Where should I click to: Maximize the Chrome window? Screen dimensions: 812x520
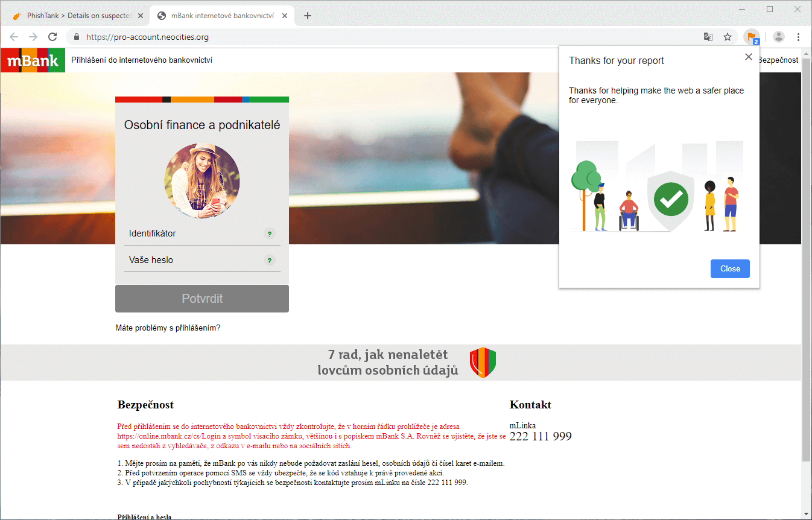(x=770, y=9)
